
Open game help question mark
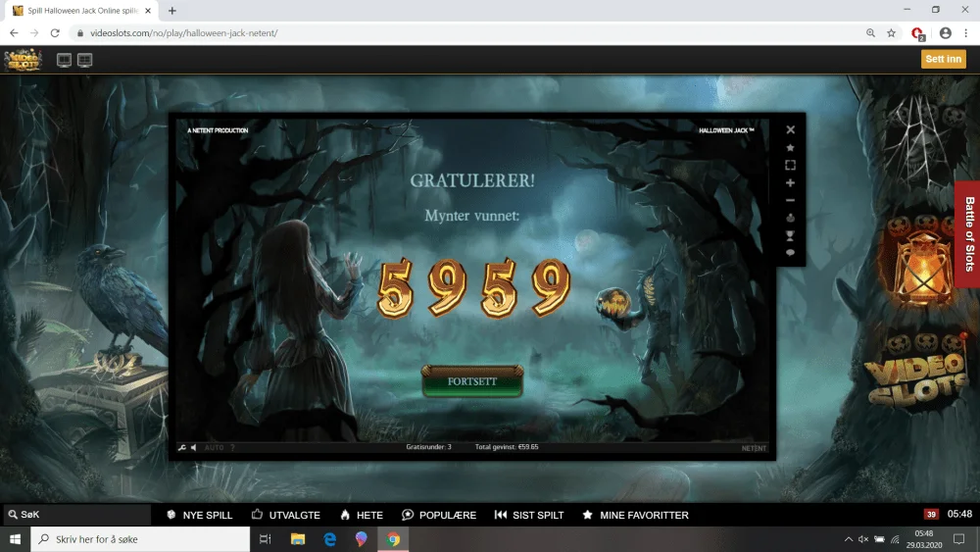232,448
